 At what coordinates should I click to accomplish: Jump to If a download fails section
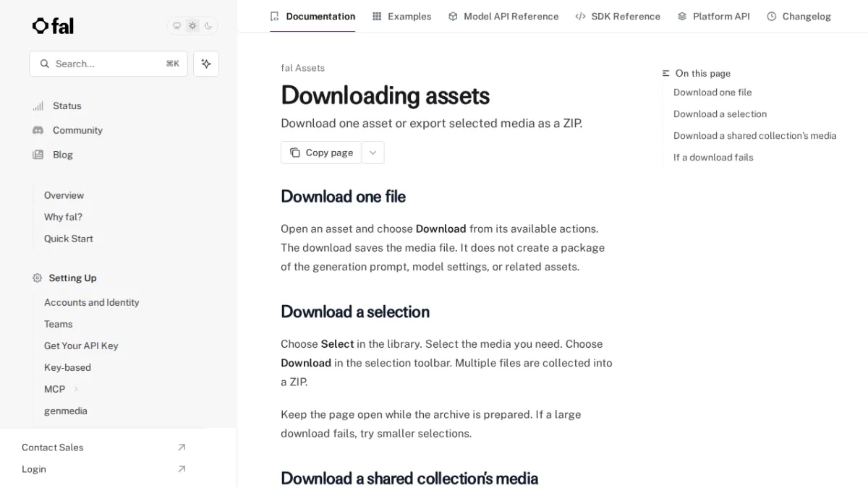[713, 158]
